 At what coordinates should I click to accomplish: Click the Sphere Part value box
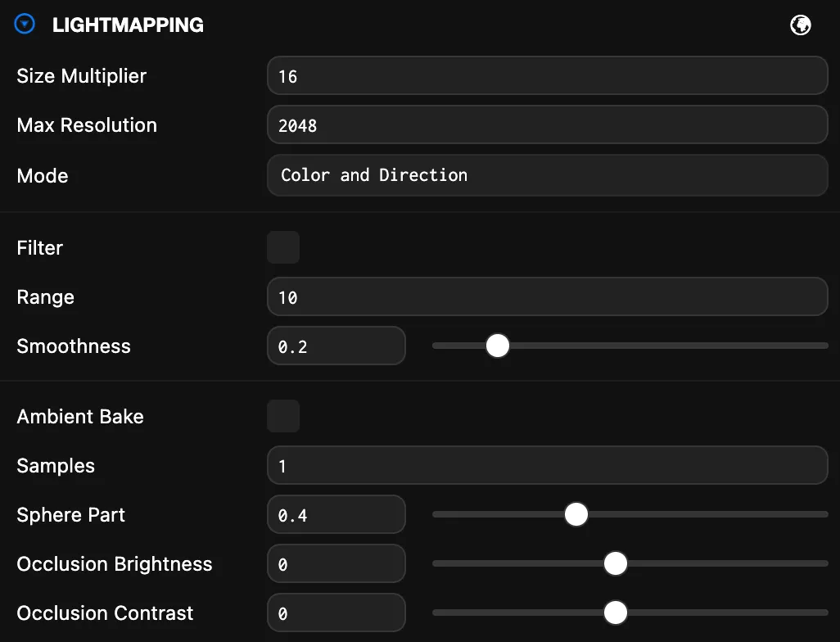336,514
